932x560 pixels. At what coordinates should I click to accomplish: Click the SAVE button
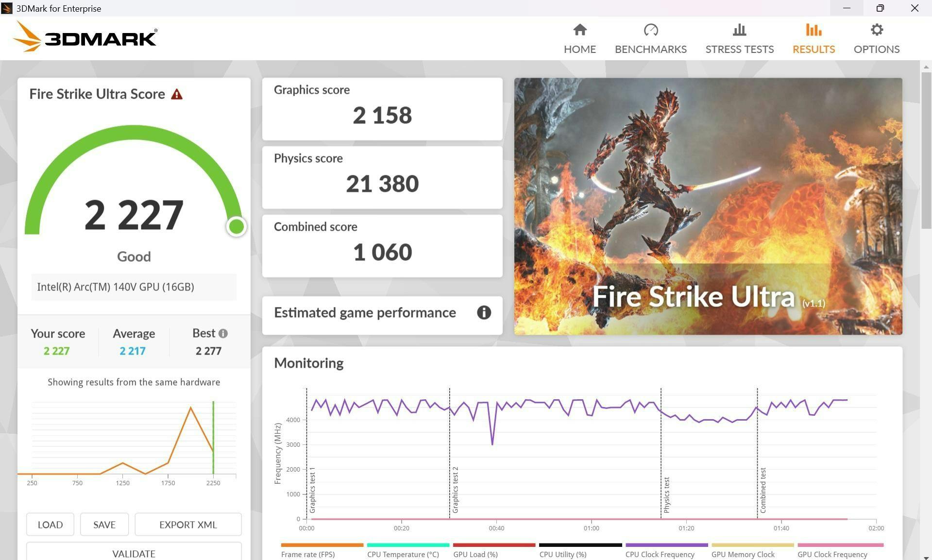(104, 525)
